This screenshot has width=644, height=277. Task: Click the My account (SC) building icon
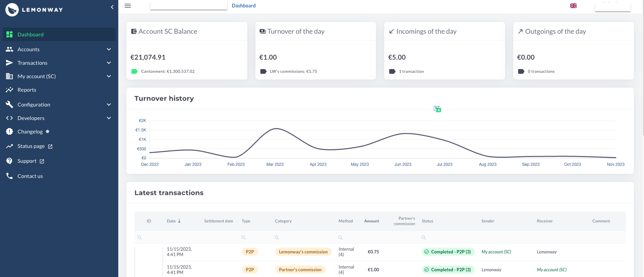click(9, 76)
